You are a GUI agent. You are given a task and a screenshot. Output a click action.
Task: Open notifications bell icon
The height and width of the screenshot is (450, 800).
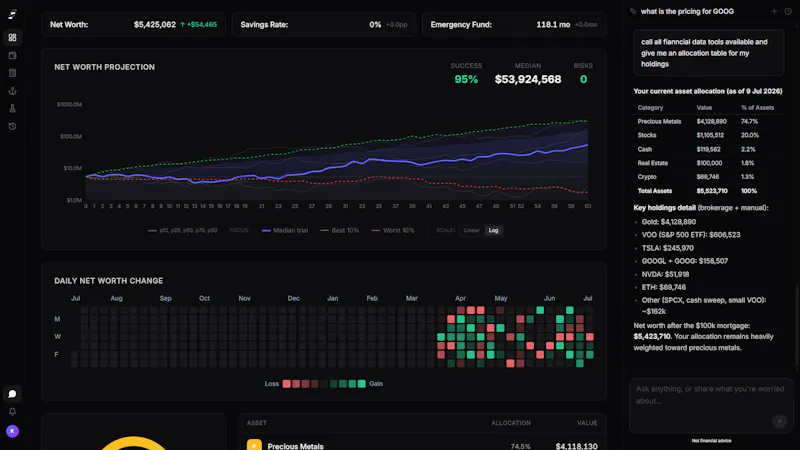[12, 412]
